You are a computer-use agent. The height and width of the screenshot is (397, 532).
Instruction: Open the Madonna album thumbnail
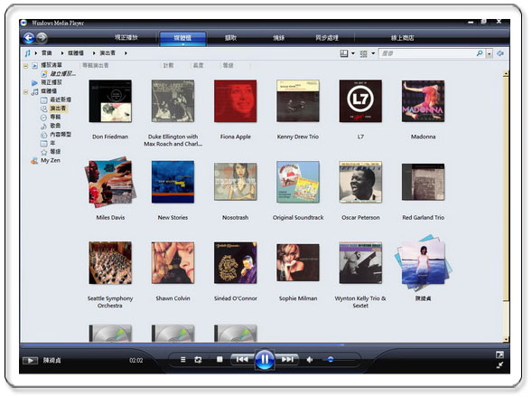(x=423, y=101)
